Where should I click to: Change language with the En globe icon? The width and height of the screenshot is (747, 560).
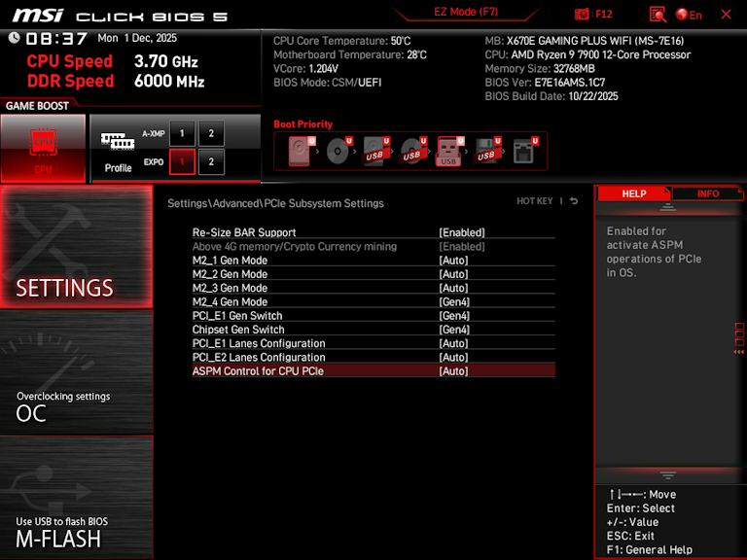[x=689, y=15]
